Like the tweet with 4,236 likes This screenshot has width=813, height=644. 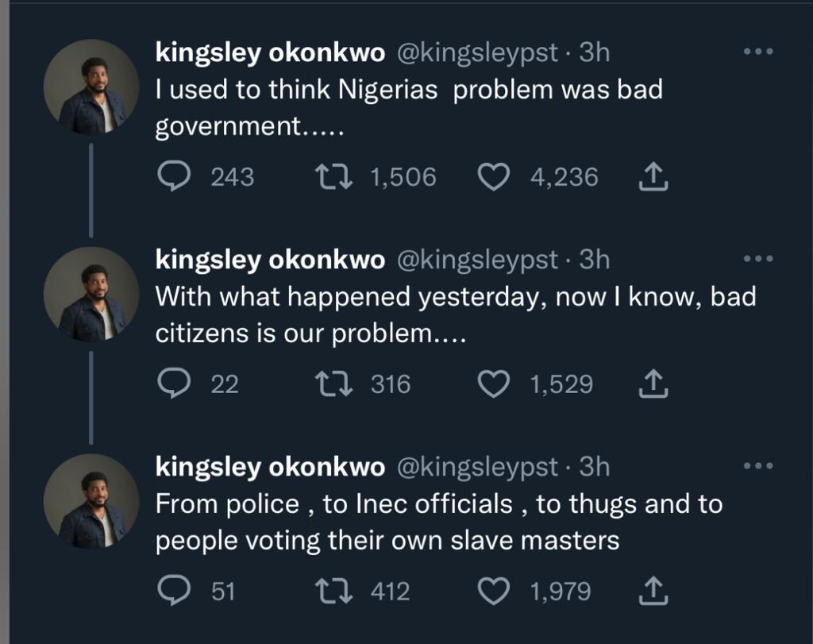(x=493, y=177)
